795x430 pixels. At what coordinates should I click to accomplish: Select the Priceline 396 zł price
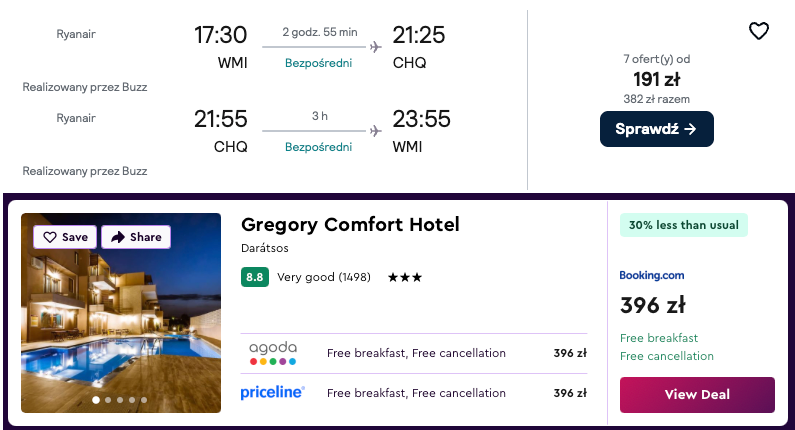click(x=570, y=393)
